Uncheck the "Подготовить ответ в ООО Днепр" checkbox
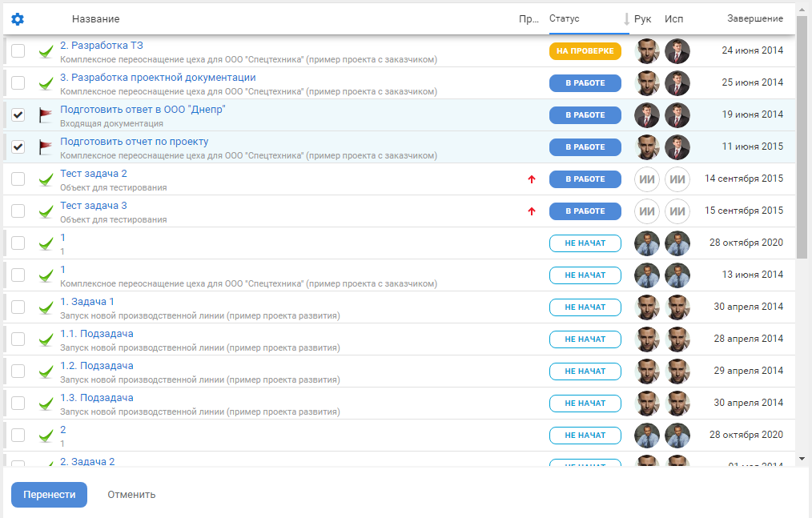This screenshot has height=518, width=812. point(18,115)
